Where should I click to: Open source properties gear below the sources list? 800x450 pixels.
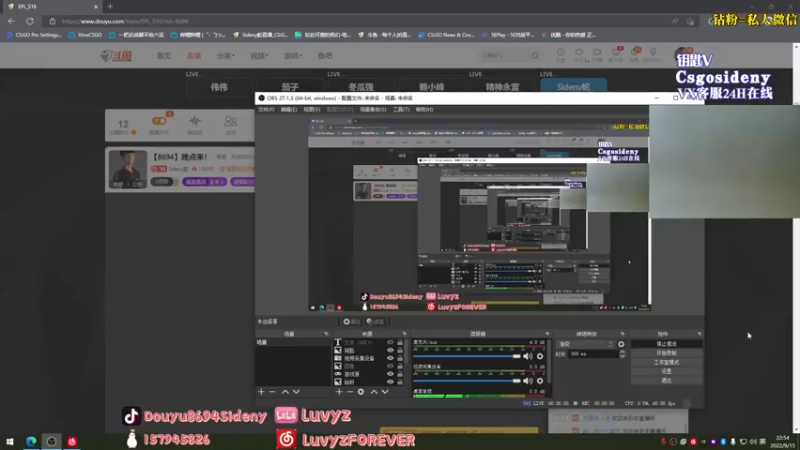point(361,392)
